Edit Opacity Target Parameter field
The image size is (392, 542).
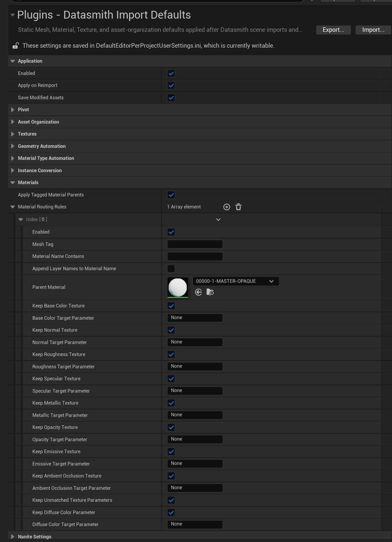[x=195, y=439]
